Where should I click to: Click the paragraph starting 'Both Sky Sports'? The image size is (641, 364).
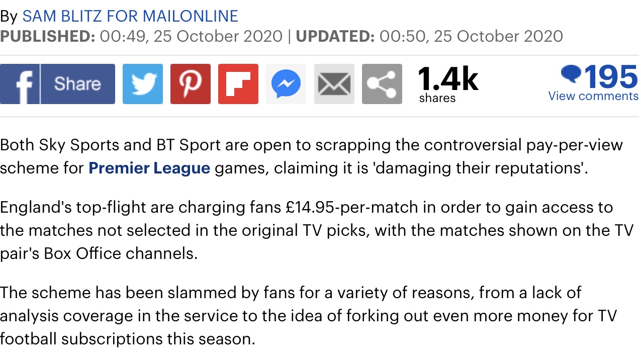[312, 156]
